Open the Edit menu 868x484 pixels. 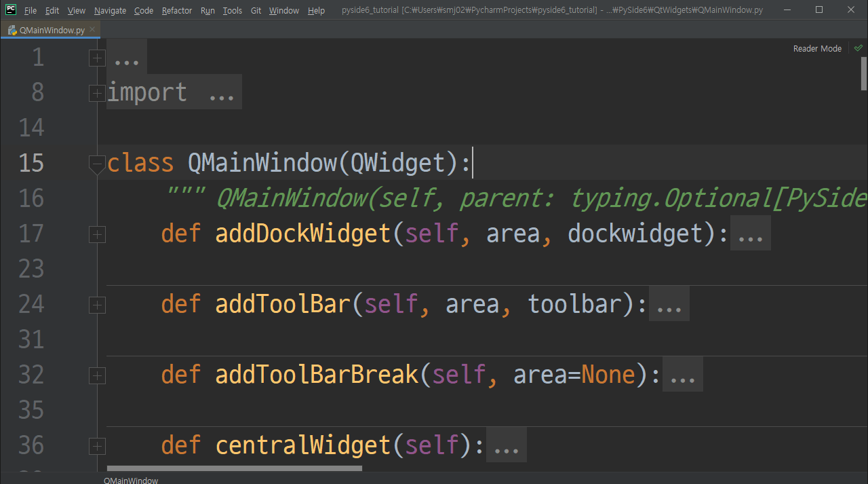coord(52,10)
